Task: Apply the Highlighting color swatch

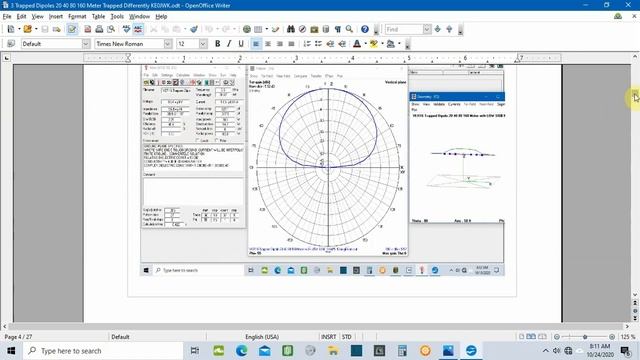Action: pyautogui.click(x=373, y=44)
